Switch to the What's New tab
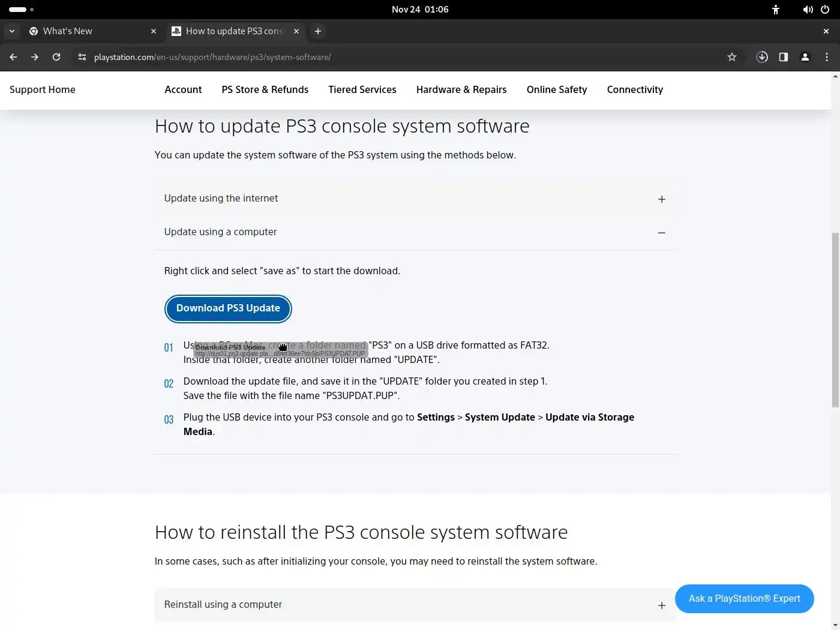Image resolution: width=840 pixels, height=630 pixels. (93, 31)
